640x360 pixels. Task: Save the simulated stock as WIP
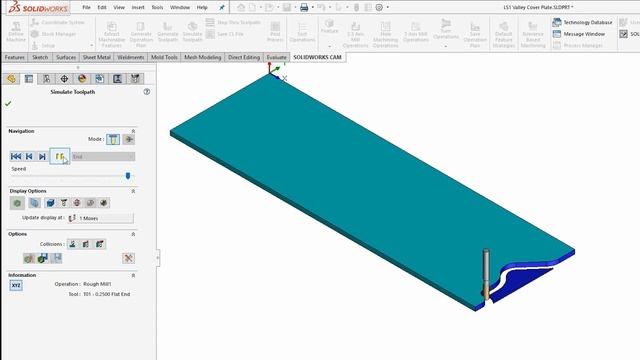coord(42,258)
